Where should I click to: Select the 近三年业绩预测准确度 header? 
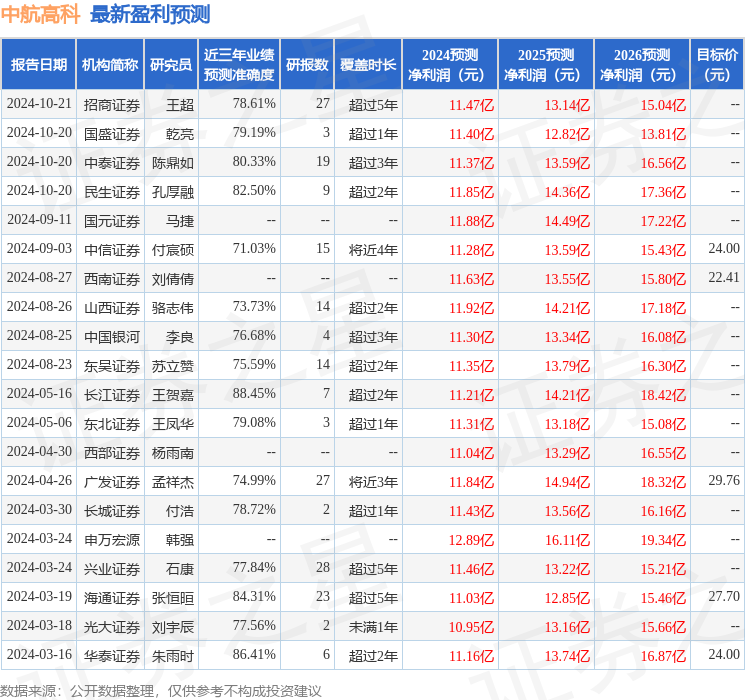click(x=239, y=65)
